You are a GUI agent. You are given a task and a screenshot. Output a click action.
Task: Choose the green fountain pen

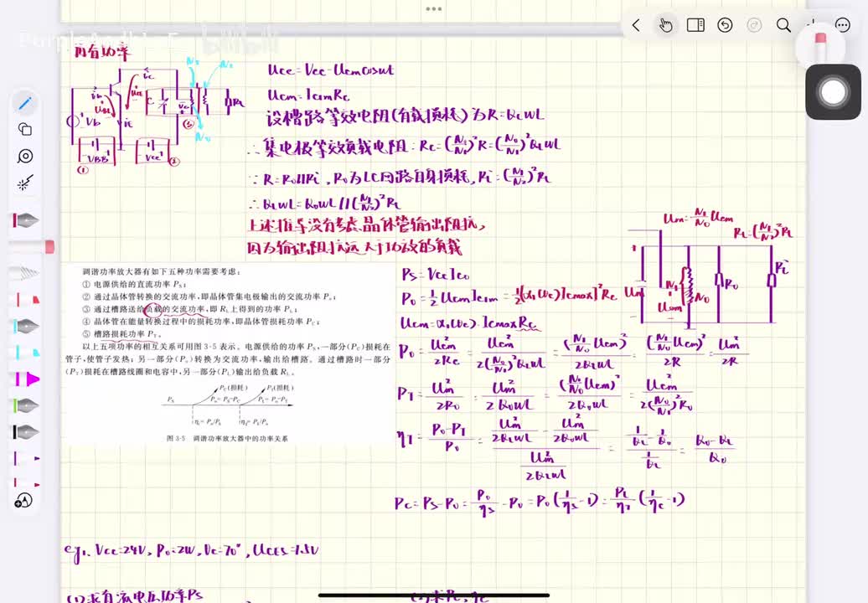(25, 405)
